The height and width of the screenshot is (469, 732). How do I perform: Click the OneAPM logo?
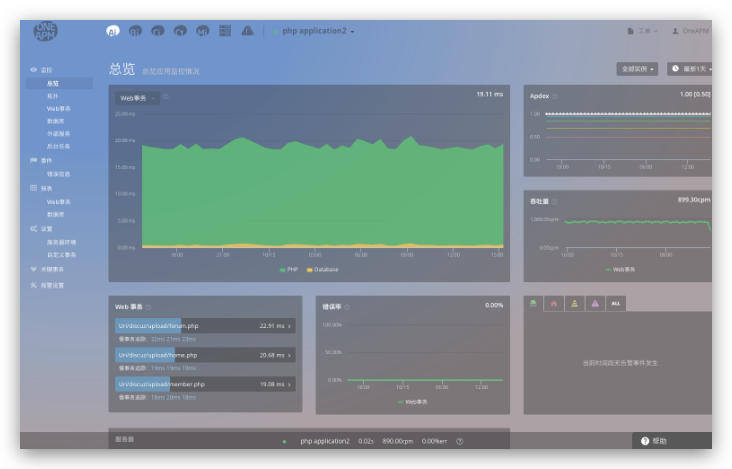pos(45,31)
